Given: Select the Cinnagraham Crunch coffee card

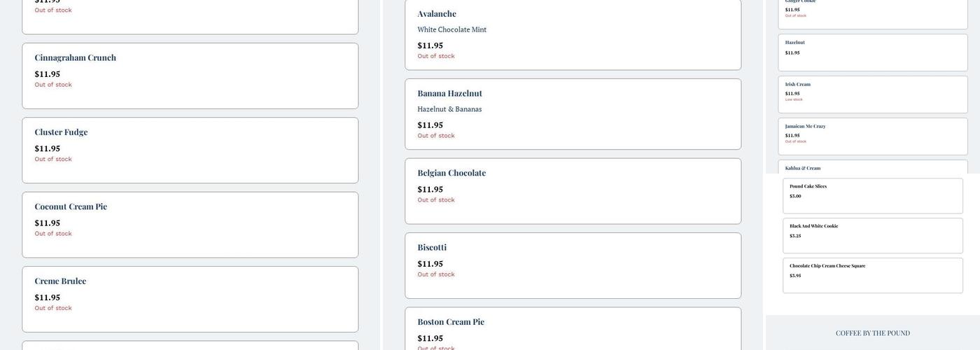Looking at the screenshot, I should (x=190, y=76).
